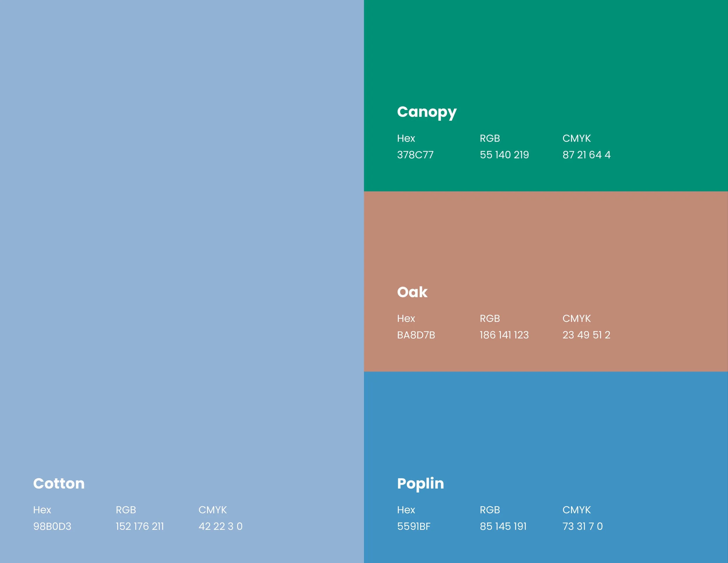This screenshot has height=563, width=728.
Task: Click Cotton RGB value 152 176 211
Action: pos(140,526)
